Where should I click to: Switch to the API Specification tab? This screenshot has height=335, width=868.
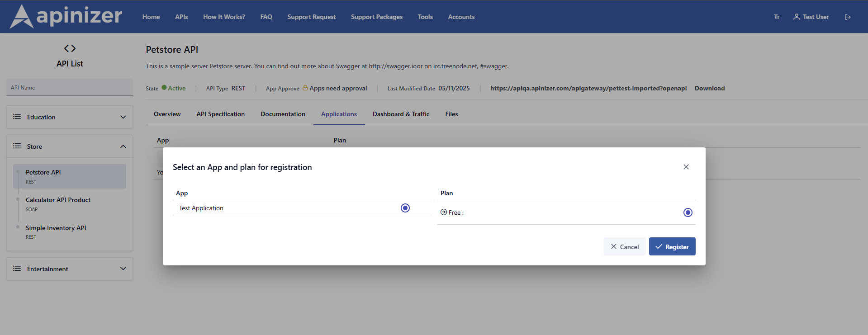tap(220, 114)
